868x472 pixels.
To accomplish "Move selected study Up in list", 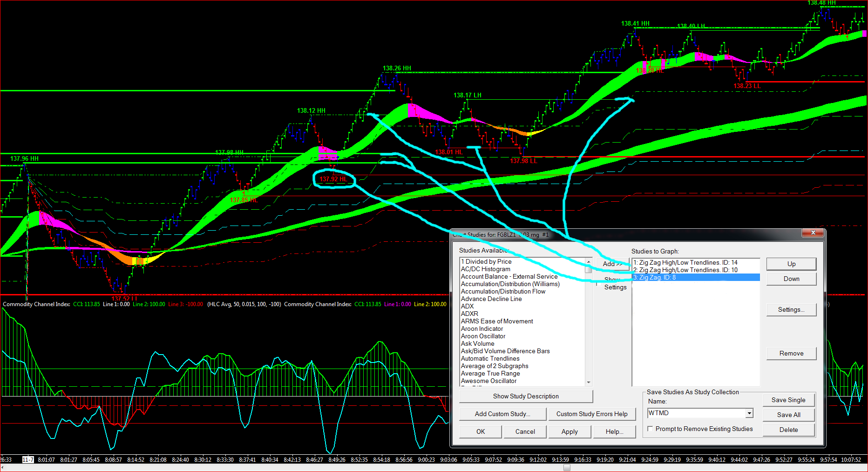I will point(791,264).
